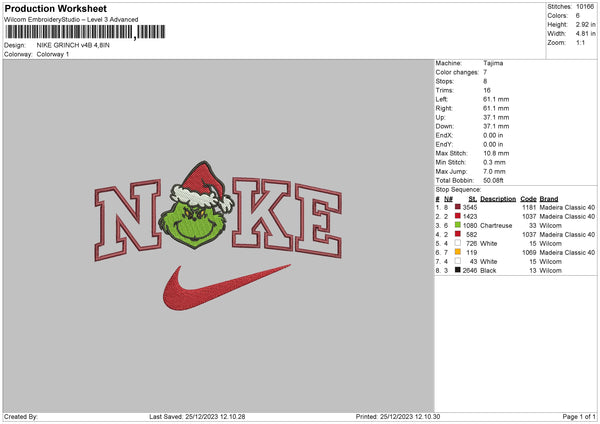Image resolution: width=600 pixels, height=424 pixels.
Task: Click the Min Stitch value 0.3 mm
Action: click(494, 162)
